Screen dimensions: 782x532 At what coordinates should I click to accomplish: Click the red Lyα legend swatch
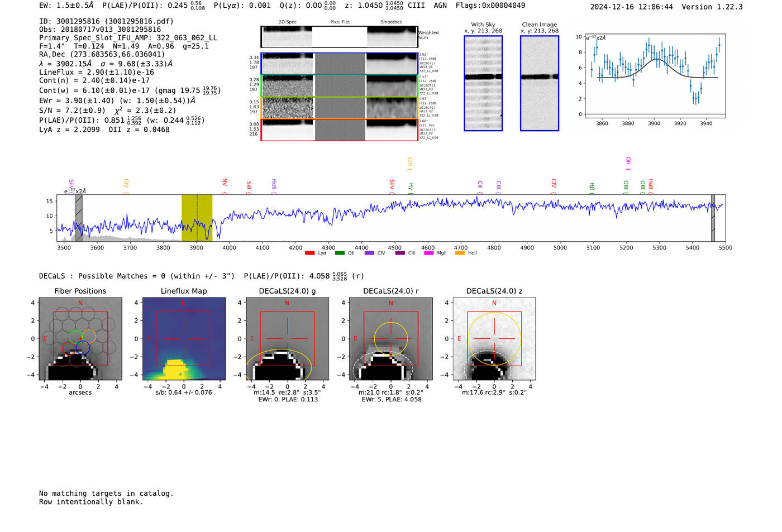pyautogui.click(x=309, y=253)
